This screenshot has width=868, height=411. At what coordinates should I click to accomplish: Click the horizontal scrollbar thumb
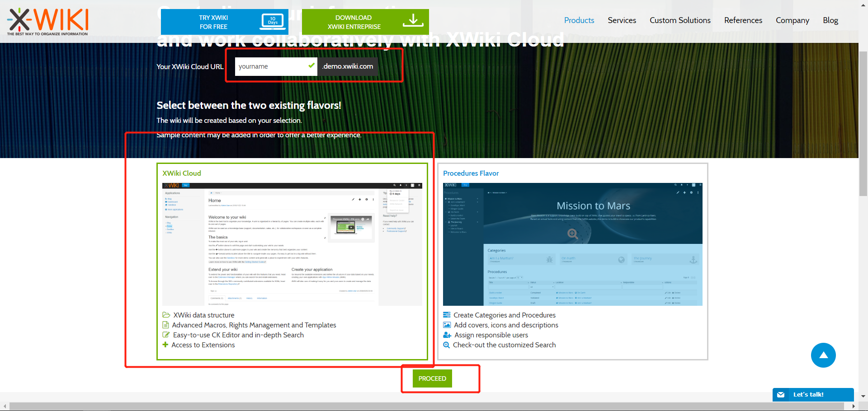426,406
